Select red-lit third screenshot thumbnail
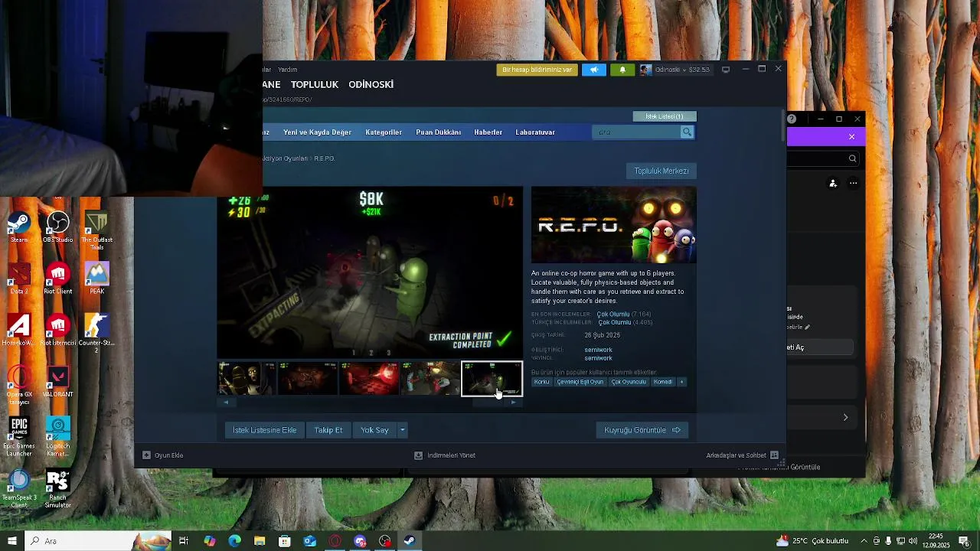The image size is (980, 551). pos(369,379)
